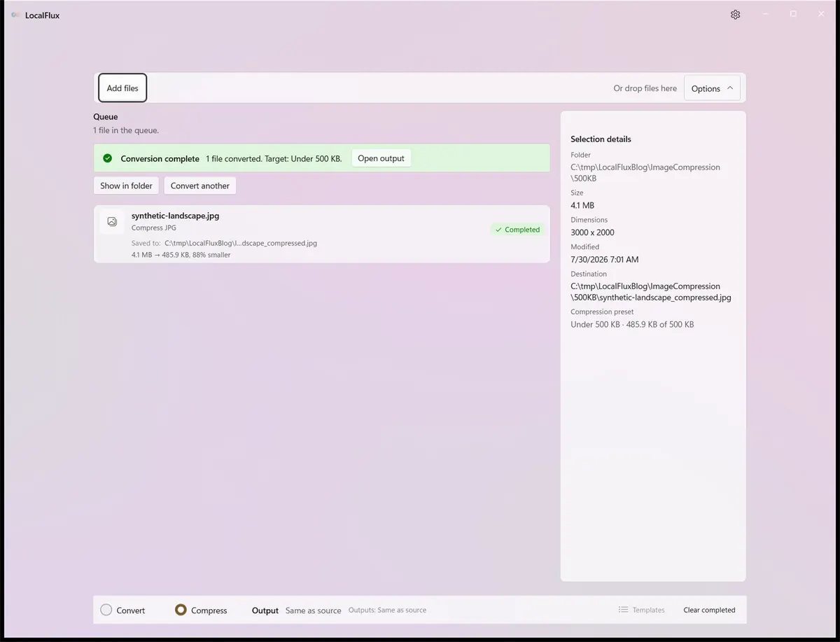Viewport: 840px width, 642px height.
Task: Click the LocalFlux app logo icon
Action: pyautogui.click(x=15, y=15)
